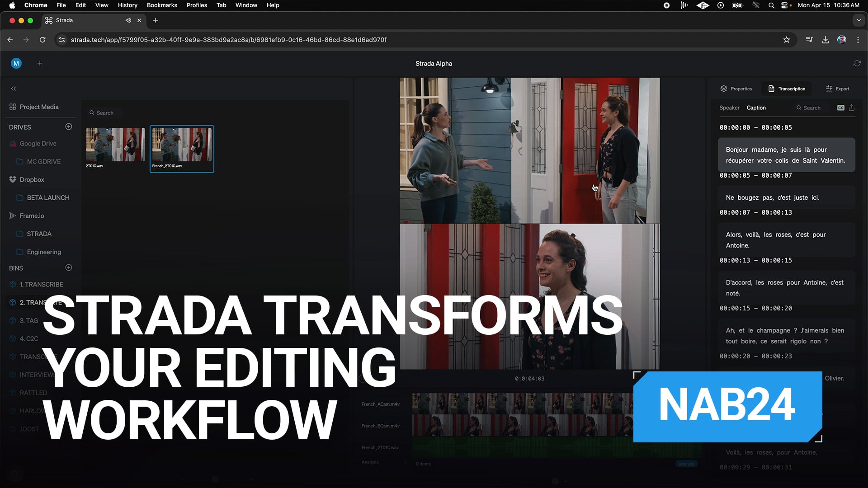868x488 pixels.
Task: Click the browser address bar URL
Action: click(228, 40)
